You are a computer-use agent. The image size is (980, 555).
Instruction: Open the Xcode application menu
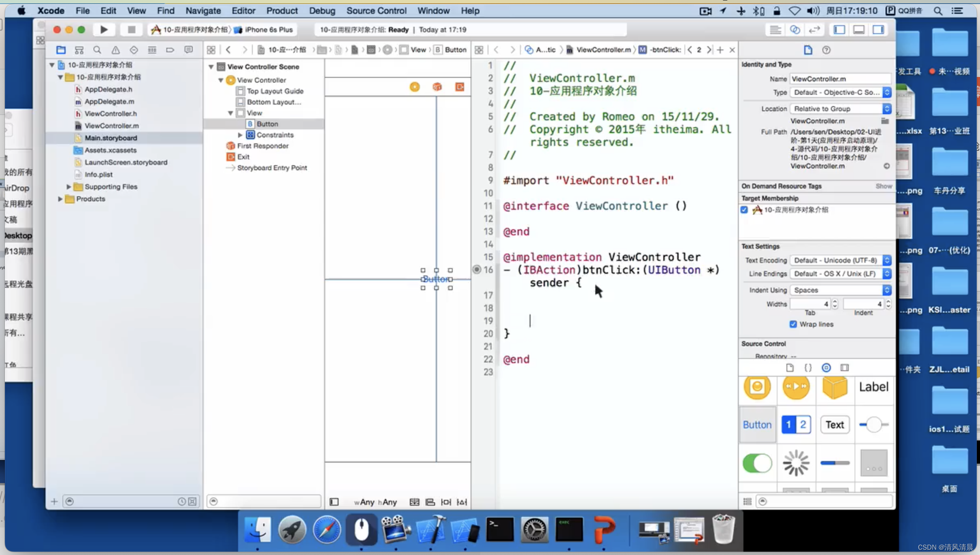tap(51, 11)
